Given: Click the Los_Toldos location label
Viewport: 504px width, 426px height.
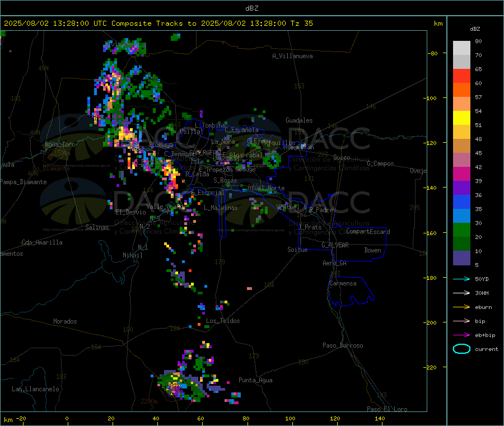Looking at the screenshot, I should (223, 321).
